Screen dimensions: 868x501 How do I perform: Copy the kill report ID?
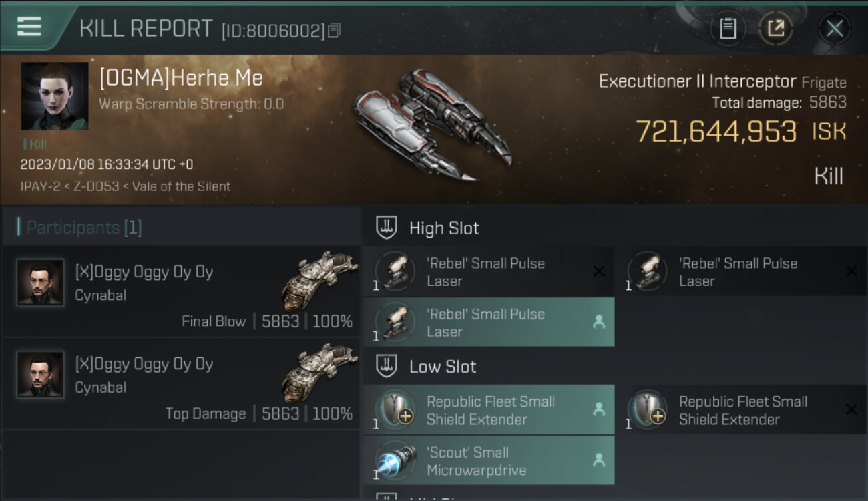[335, 30]
